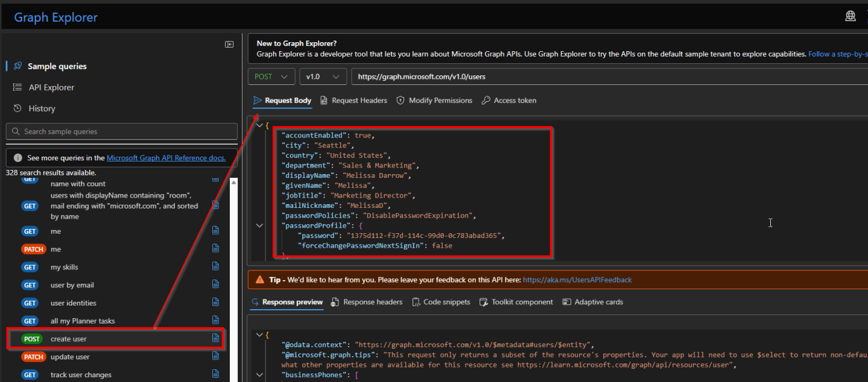Collapse the sidebar panel
Image resolution: width=868 pixels, height=382 pixels.
pos(229,43)
